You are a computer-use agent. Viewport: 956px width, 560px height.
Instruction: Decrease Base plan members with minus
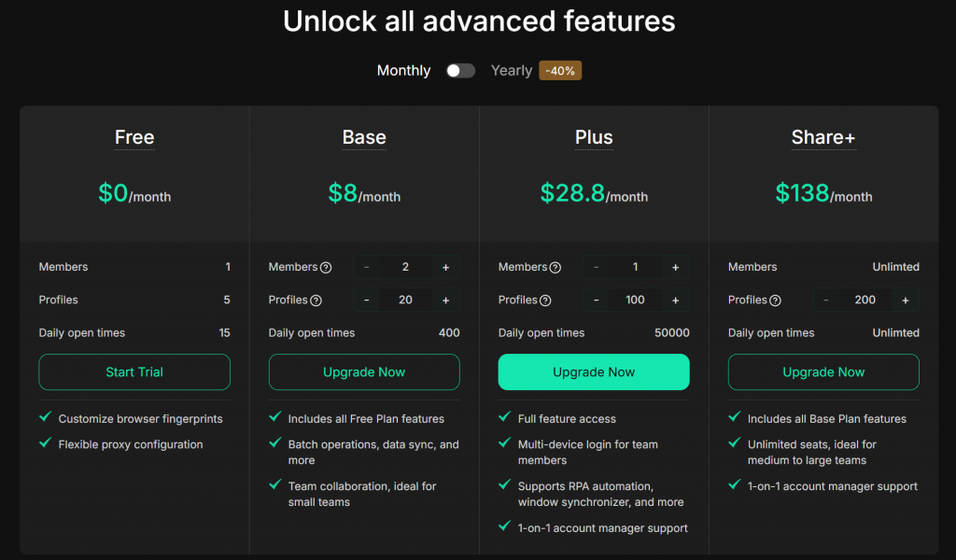[366, 268]
